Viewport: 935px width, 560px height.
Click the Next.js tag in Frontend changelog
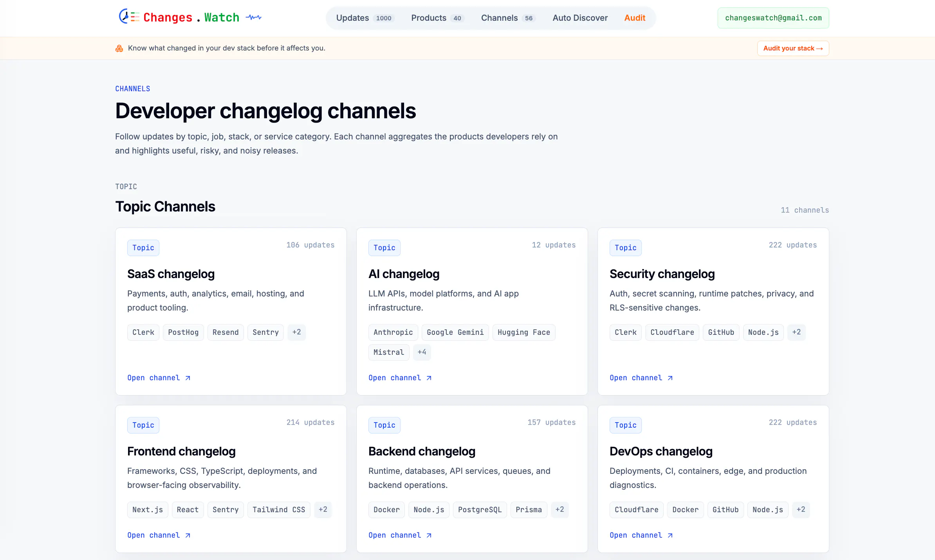tap(148, 510)
